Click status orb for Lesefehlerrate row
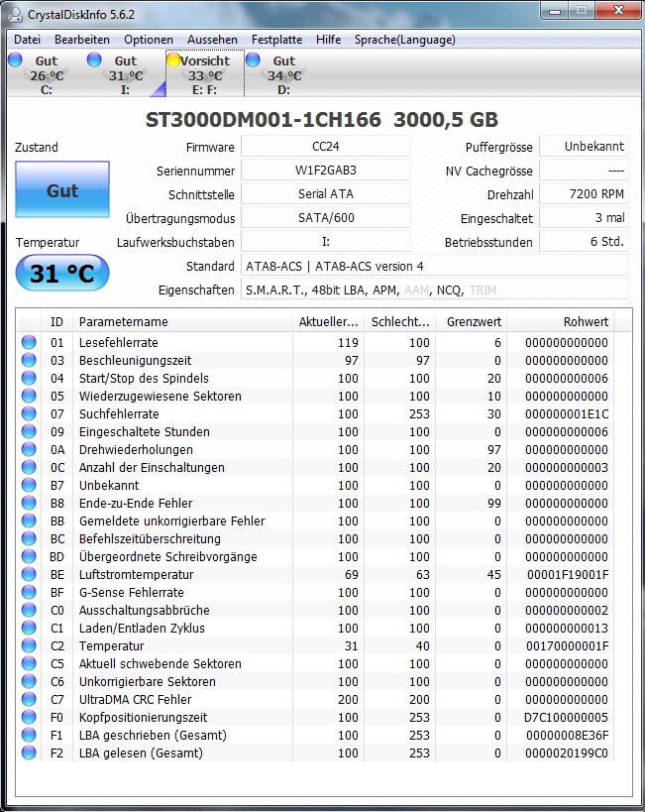Screen dimensions: 645x812 (x=29, y=342)
